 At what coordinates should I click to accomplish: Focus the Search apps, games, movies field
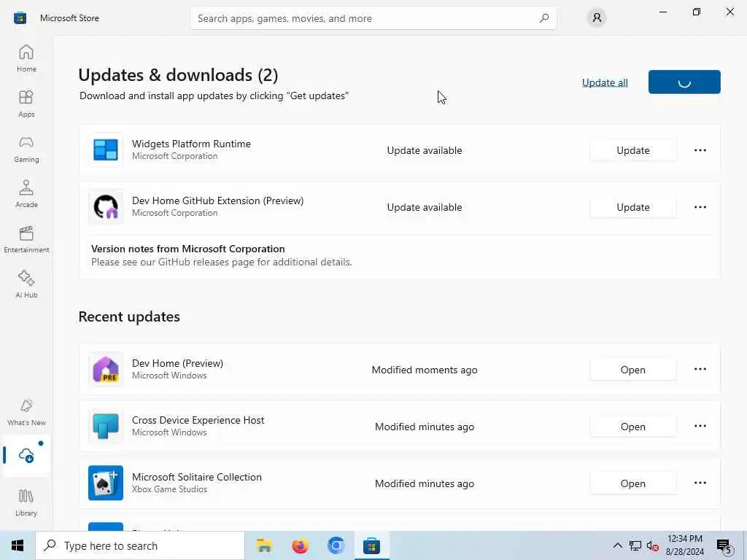click(x=373, y=18)
